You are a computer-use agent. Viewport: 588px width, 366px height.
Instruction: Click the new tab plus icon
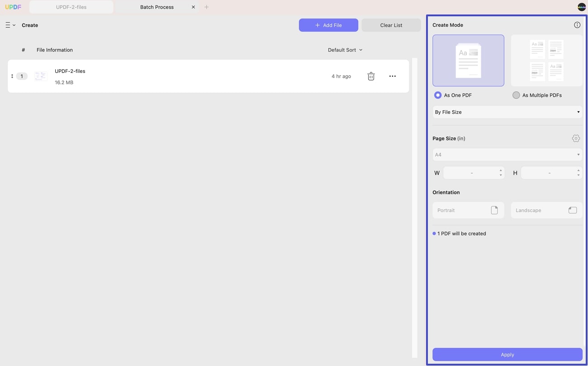207,7
